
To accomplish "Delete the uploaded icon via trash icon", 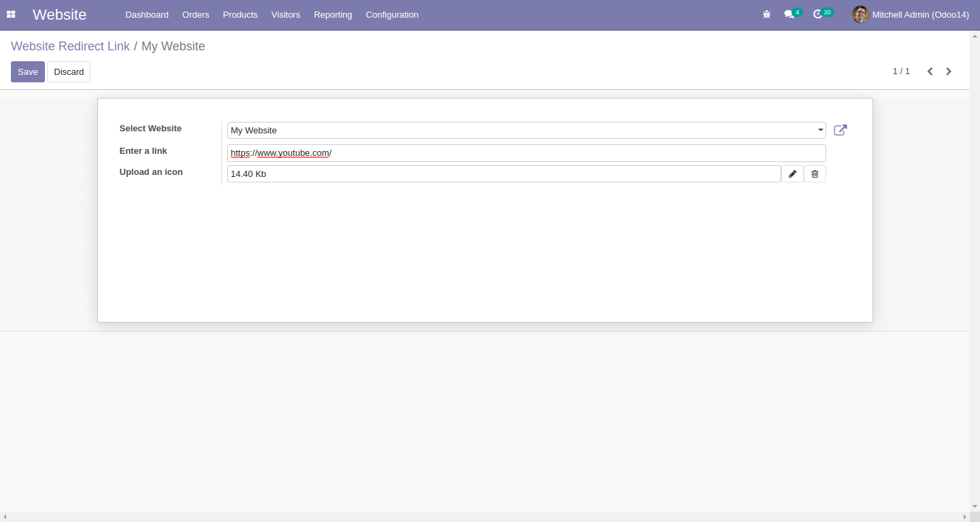I will coord(815,174).
